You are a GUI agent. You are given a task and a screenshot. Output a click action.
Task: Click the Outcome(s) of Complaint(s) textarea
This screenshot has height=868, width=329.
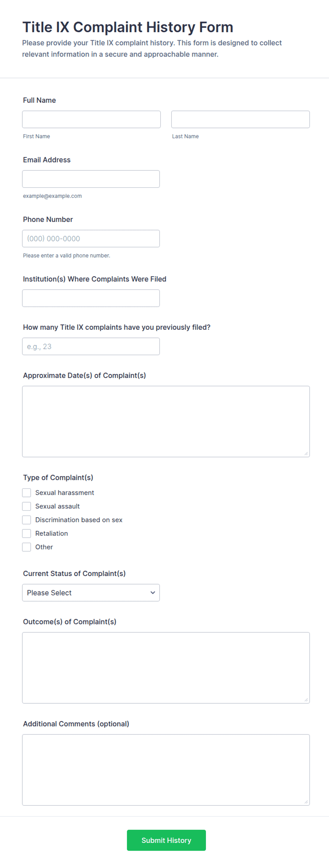click(x=166, y=668)
